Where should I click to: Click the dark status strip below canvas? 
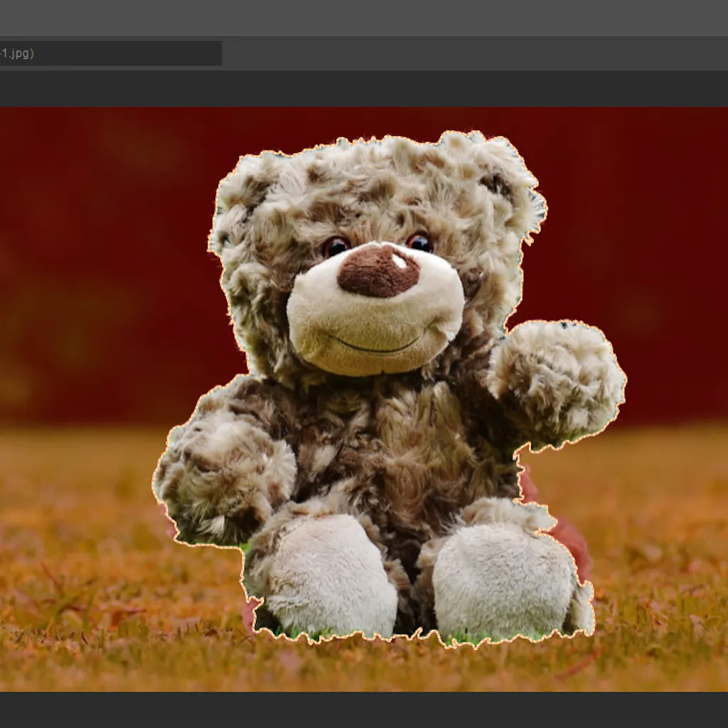point(364,710)
